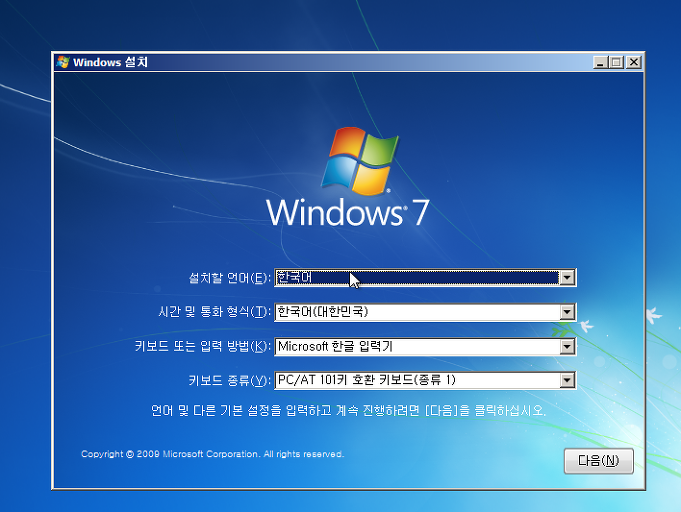The width and height of the screenshot is (681, 512).
Task: Expand the keyboard or input method (키보드 또는 입력 방법) dropdown arrow
Action: click(x=567, y=346)
